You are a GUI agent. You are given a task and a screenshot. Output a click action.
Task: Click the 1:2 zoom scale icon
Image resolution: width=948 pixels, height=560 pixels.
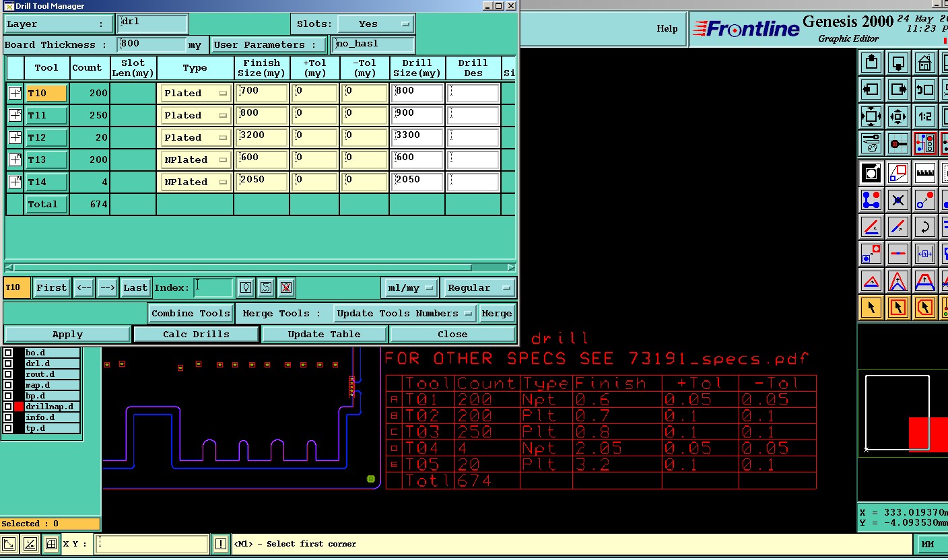[x=925, y=116]
